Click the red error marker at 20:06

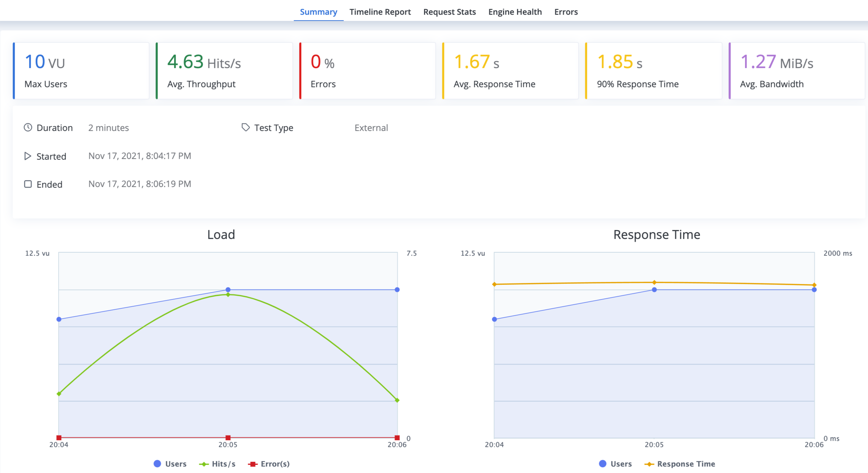point(397,437)
